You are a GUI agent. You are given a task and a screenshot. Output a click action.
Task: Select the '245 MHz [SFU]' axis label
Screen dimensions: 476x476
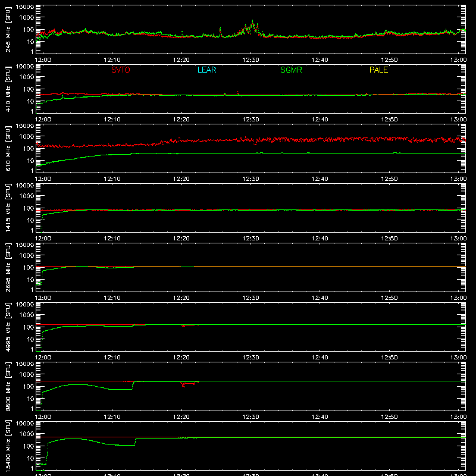8,29
